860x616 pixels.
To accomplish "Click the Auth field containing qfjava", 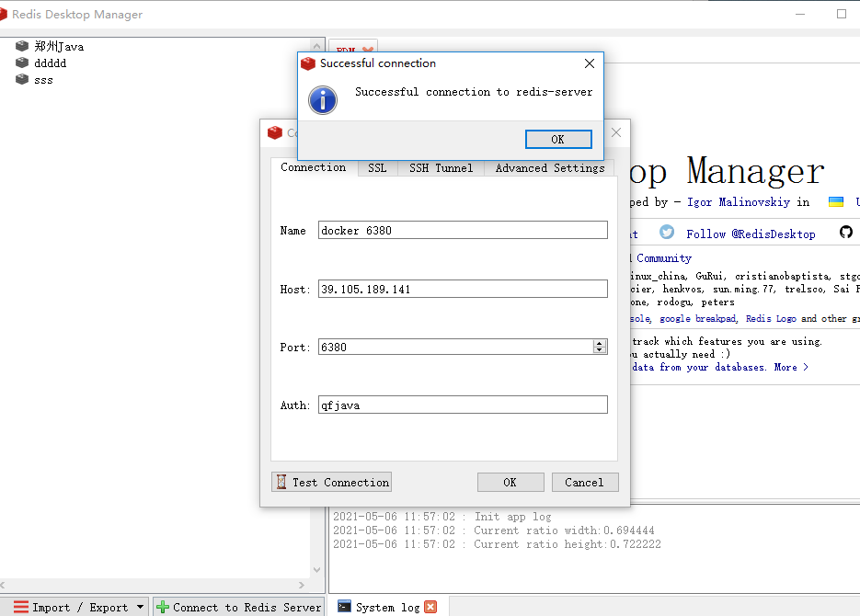I will (463, 405).
